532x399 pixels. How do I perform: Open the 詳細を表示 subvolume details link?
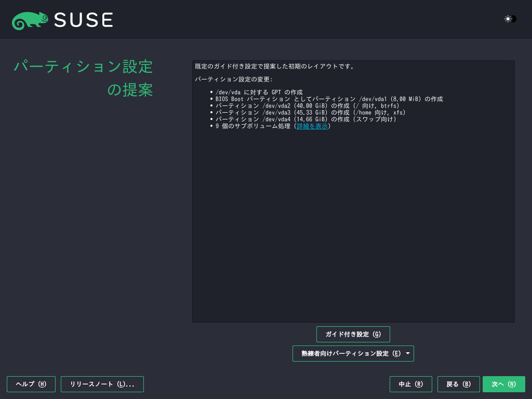(x=312, y=126)
